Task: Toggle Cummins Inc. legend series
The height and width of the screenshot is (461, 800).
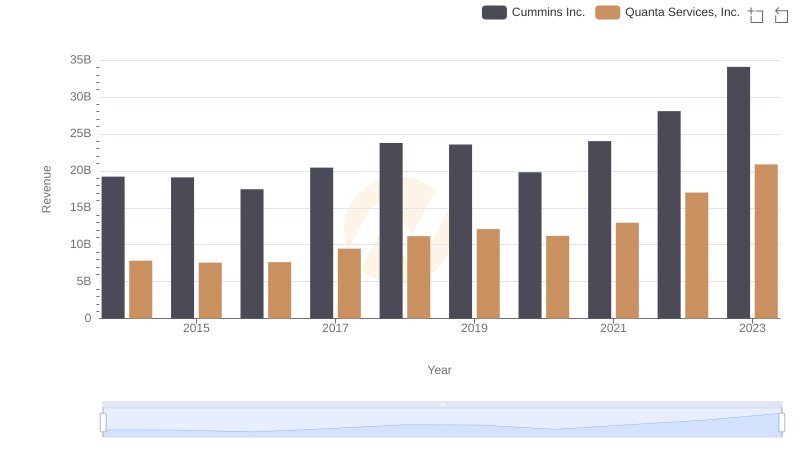Action: [533, 12]
